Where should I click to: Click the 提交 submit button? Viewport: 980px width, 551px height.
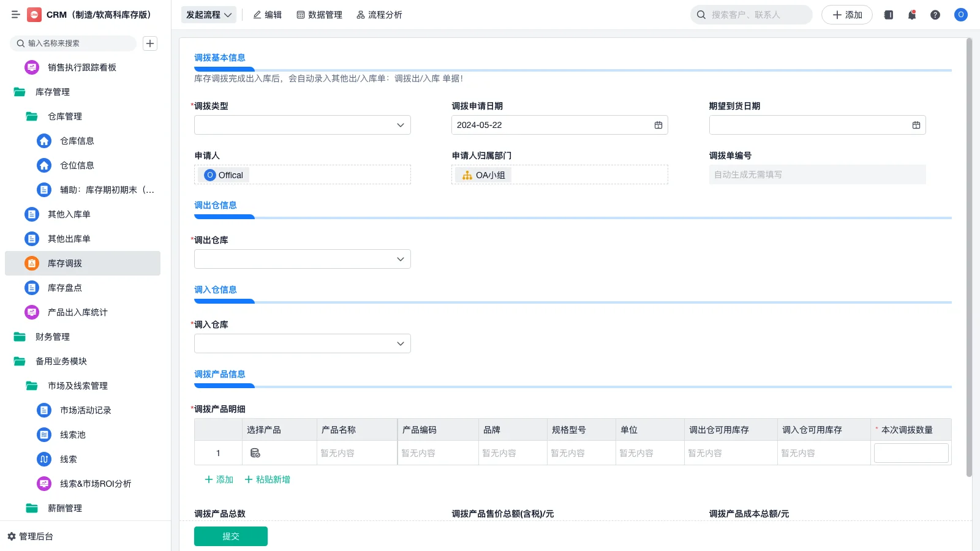(230, 536)
